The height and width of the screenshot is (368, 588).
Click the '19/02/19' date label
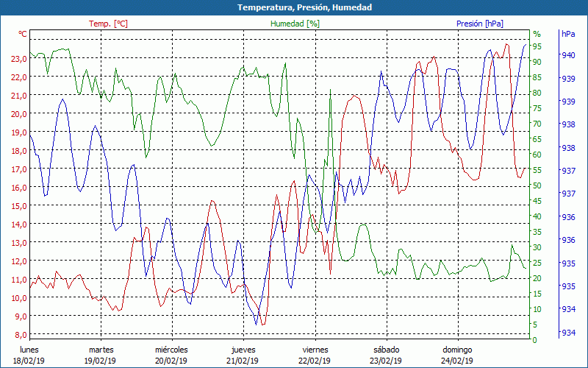pos(100,361)
